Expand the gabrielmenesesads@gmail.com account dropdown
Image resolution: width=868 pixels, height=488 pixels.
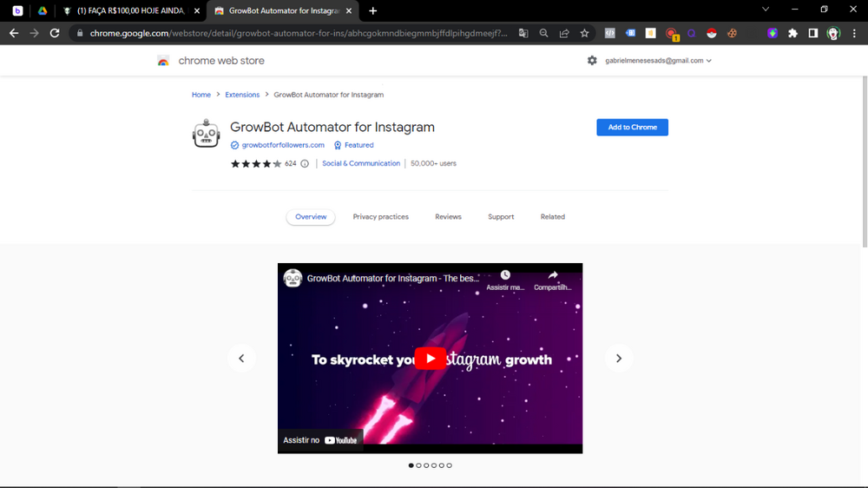point(658,61)
